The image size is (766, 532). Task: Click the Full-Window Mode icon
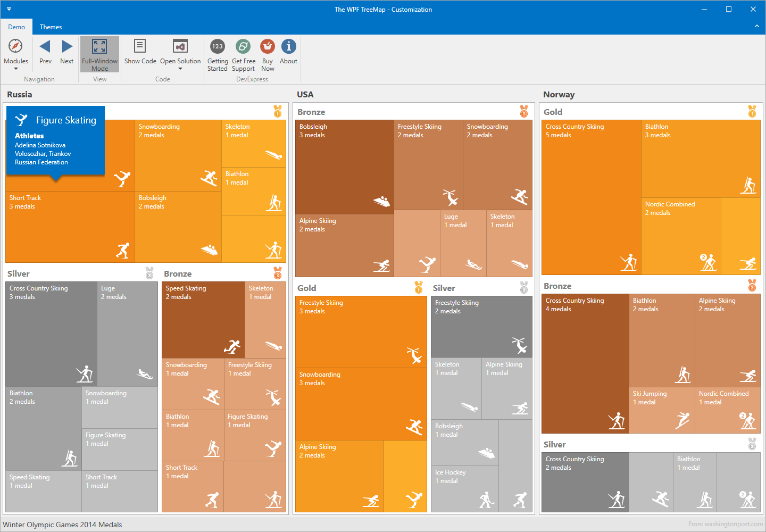pos(99,46)
